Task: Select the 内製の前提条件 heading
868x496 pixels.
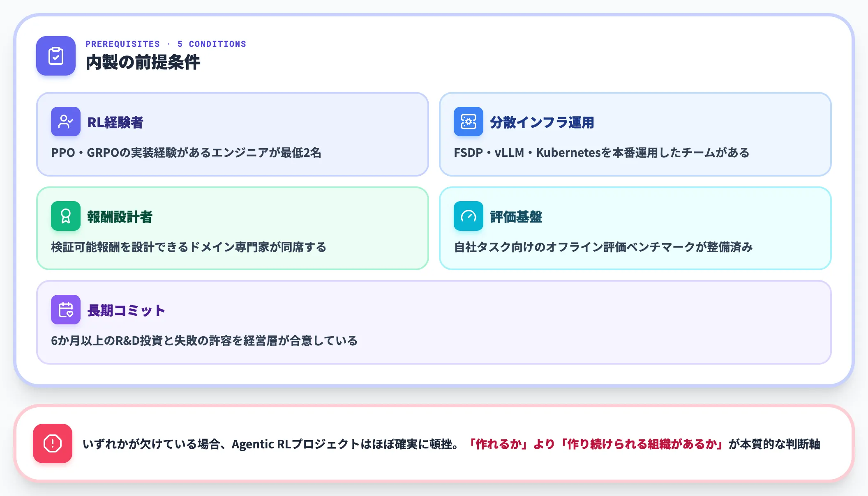Action: pyautogui.click(x=143, y=62)
